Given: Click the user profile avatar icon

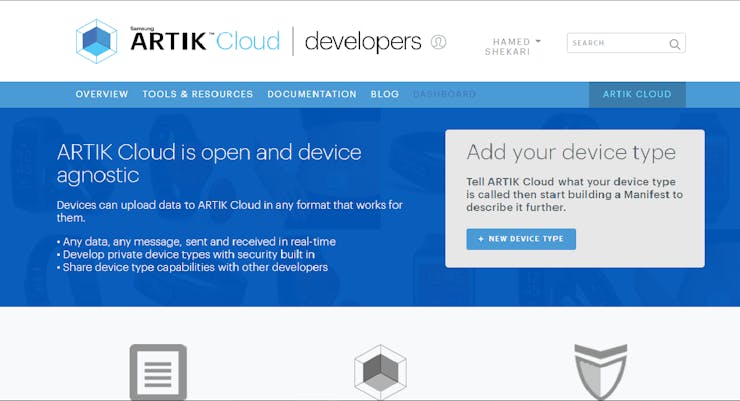Looking at the screenshot, I should point(438,42).
